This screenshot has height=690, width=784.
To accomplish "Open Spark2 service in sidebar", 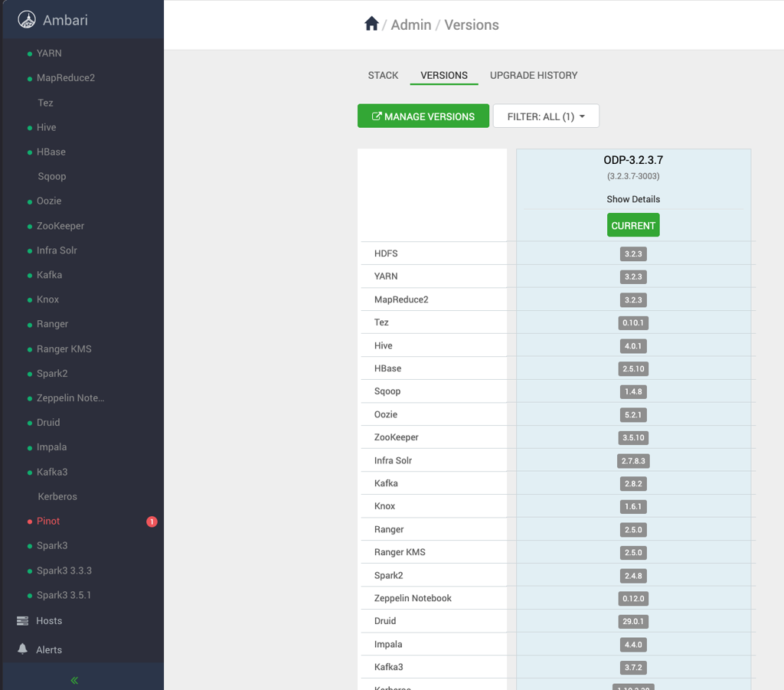I will pyautogui.click(x=52, y=373).
